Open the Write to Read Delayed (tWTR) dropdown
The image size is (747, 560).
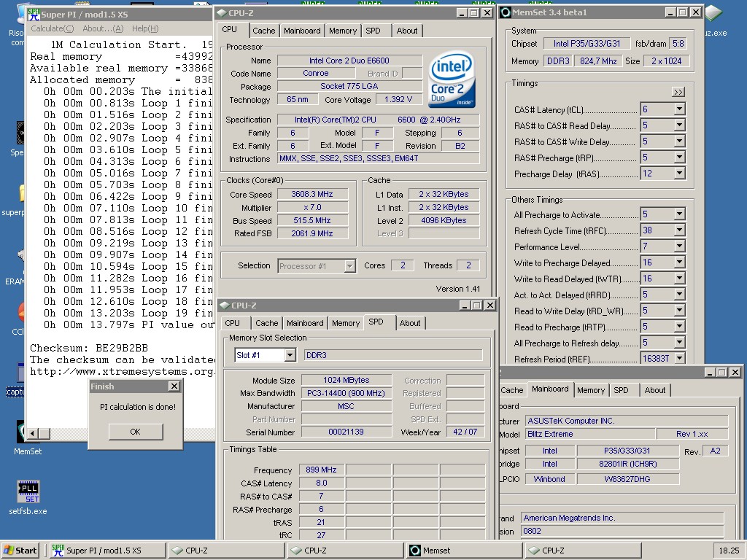679,279
